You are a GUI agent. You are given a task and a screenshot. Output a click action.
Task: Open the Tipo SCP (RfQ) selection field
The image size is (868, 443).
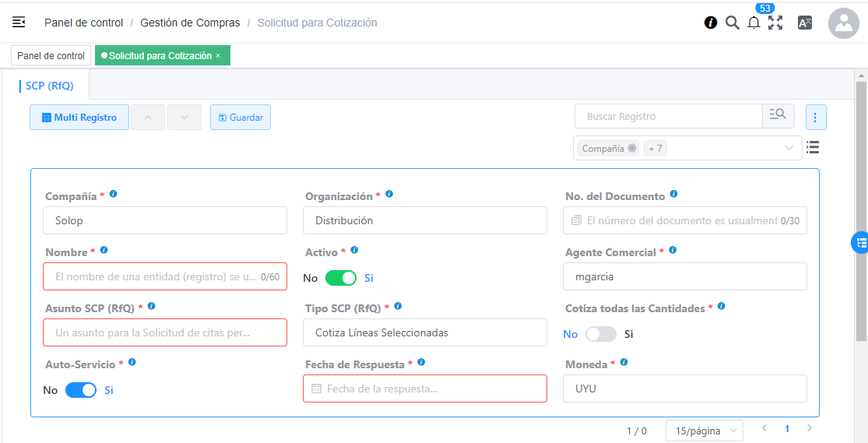point(424,332)
